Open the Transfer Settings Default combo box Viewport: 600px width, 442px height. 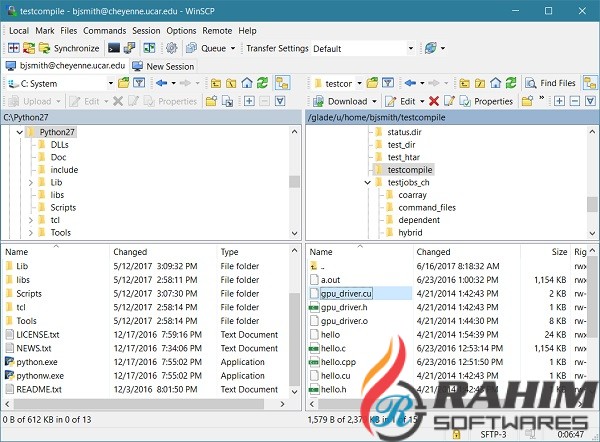[363, 49]
